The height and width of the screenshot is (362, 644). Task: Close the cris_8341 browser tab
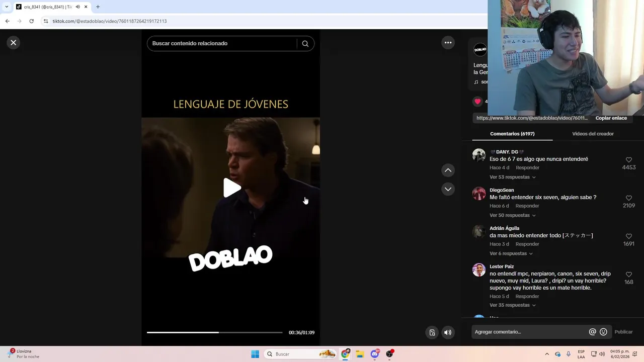86,7
